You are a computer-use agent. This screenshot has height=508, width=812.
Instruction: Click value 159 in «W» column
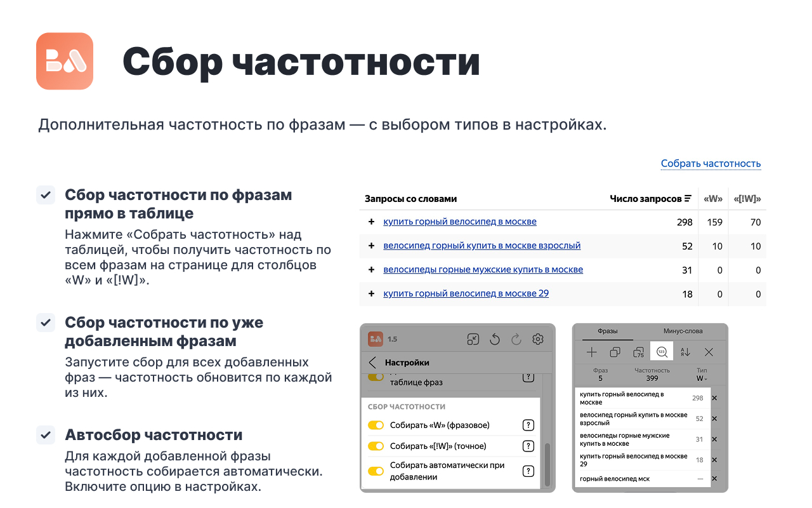(x=715, y=222)
